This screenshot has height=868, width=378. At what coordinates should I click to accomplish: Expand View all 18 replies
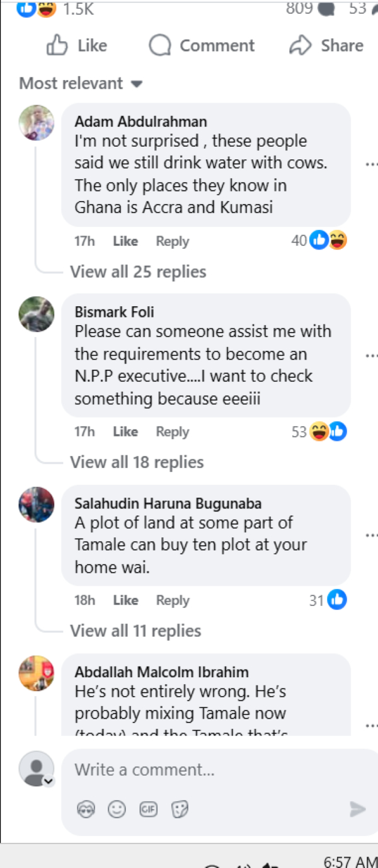[137, 462]
